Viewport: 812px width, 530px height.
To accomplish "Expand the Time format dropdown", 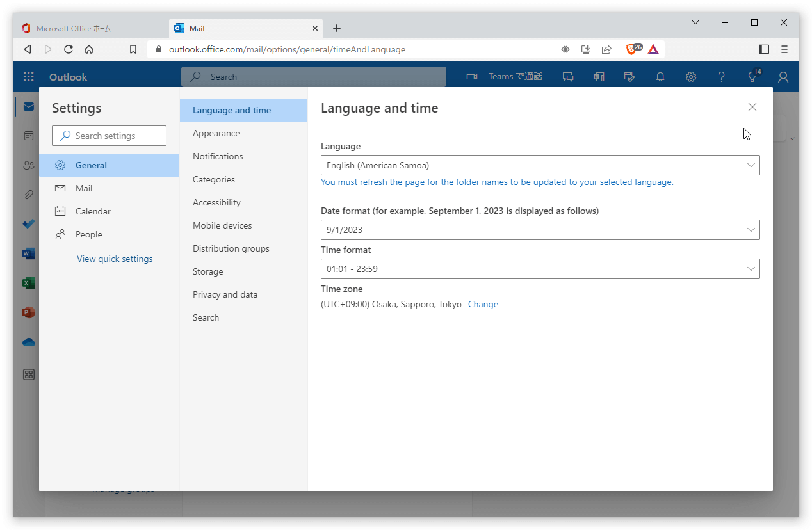I will 540,269.
